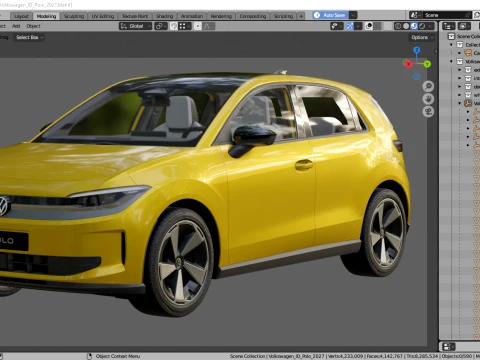Open the outliner editor type dropdown
Image resolution: width=480 pixels, height=360 pixels.
click(449, 26)
